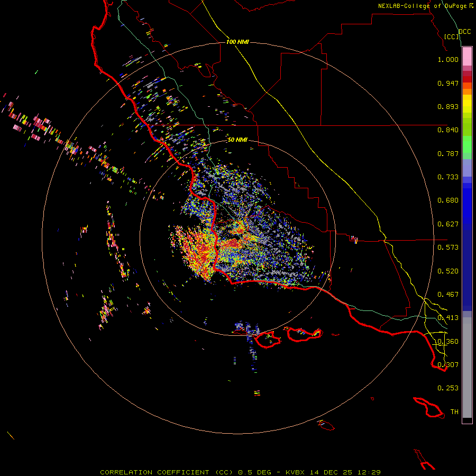Pick the pink top segment of the color bar

[x=467, y=57]
